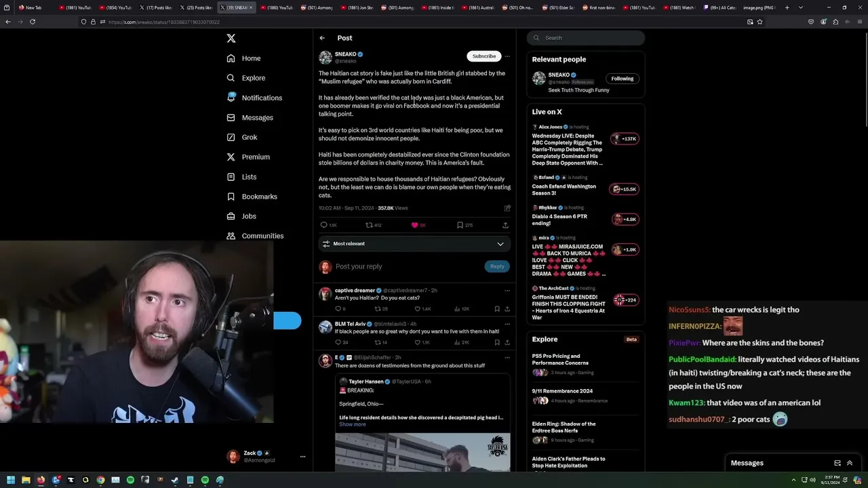Open Google Chrome from the taskbar
The image size is (868, 488).
(100, 480)
